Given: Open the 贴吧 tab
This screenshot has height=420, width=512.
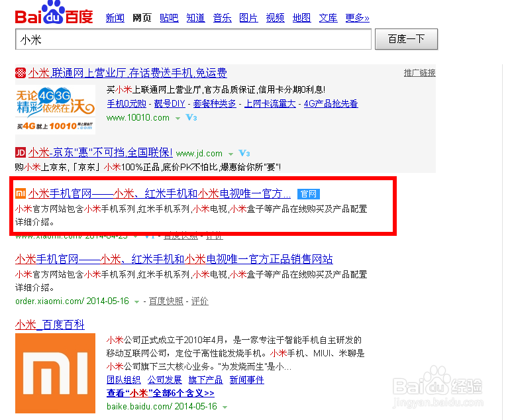Looking at the screenshot, I should click(169, 18).
